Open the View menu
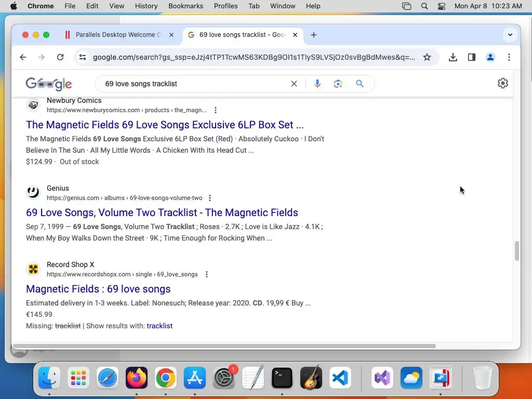This screenshot has width=532, height=399. click(116, 6)
